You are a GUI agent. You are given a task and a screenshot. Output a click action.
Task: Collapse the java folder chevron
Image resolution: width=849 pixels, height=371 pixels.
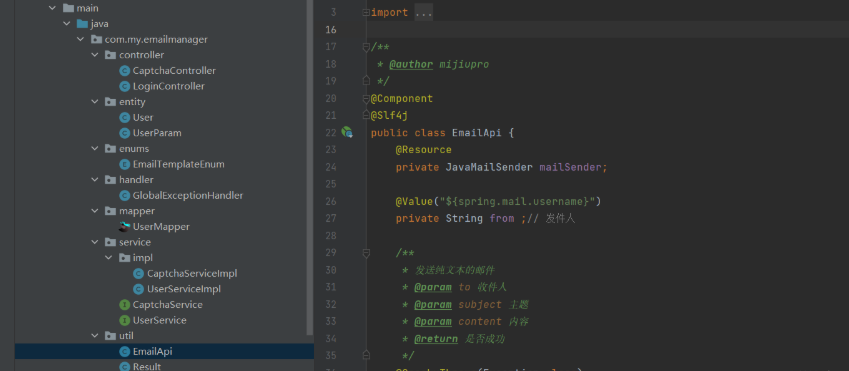click(67, 24)
